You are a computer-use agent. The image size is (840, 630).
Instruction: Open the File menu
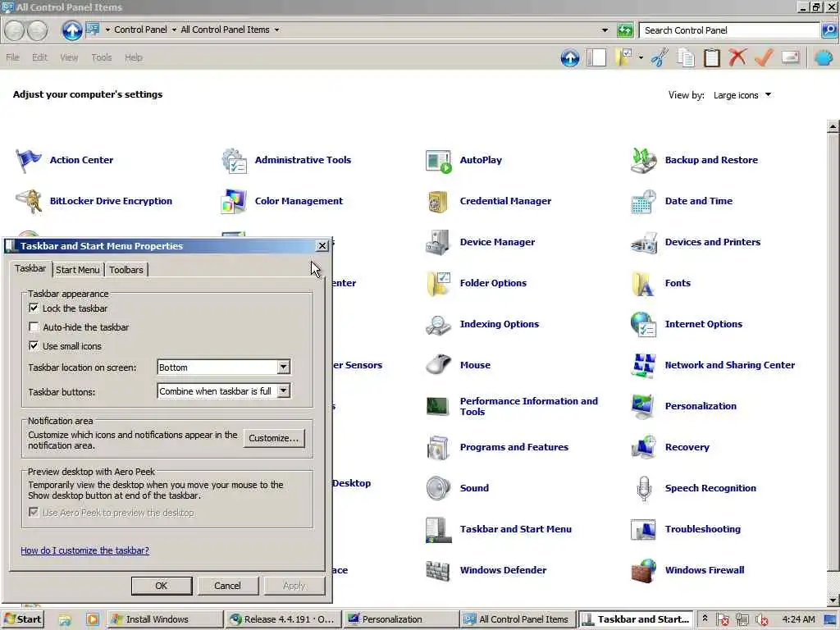pyautogui.click(x=13, y=57)
